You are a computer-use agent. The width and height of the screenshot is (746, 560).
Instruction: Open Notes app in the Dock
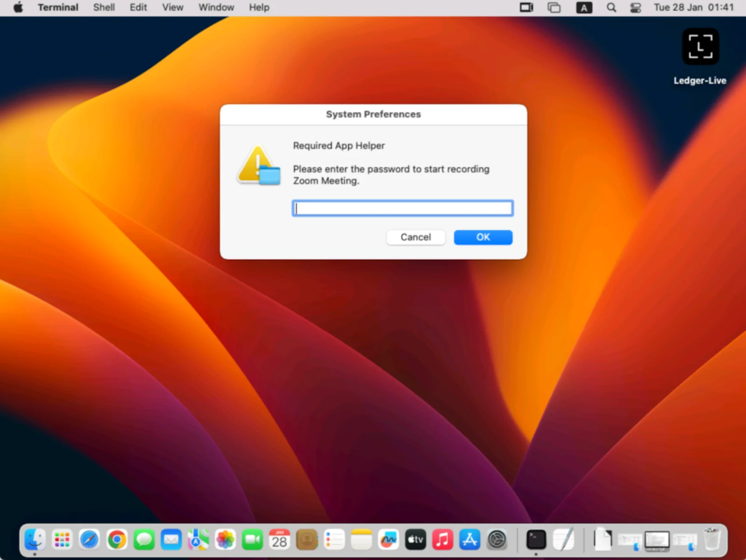tap(361, 540)
